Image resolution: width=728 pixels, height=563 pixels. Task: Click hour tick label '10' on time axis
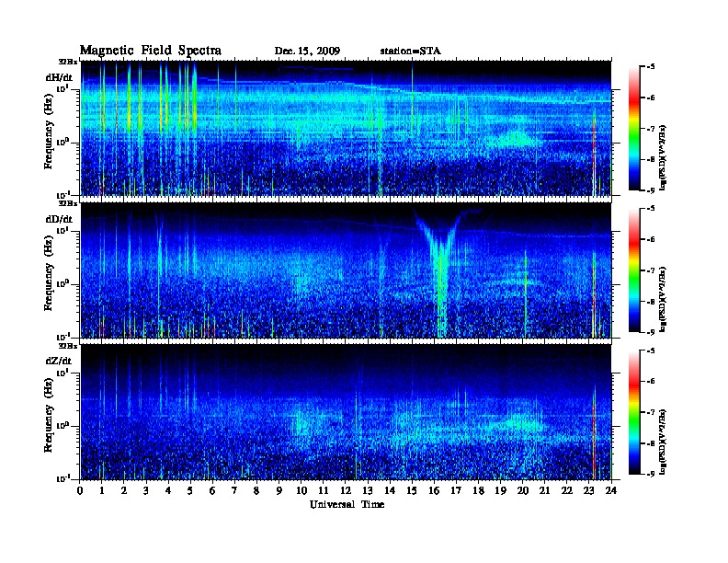tap(301, 490)
